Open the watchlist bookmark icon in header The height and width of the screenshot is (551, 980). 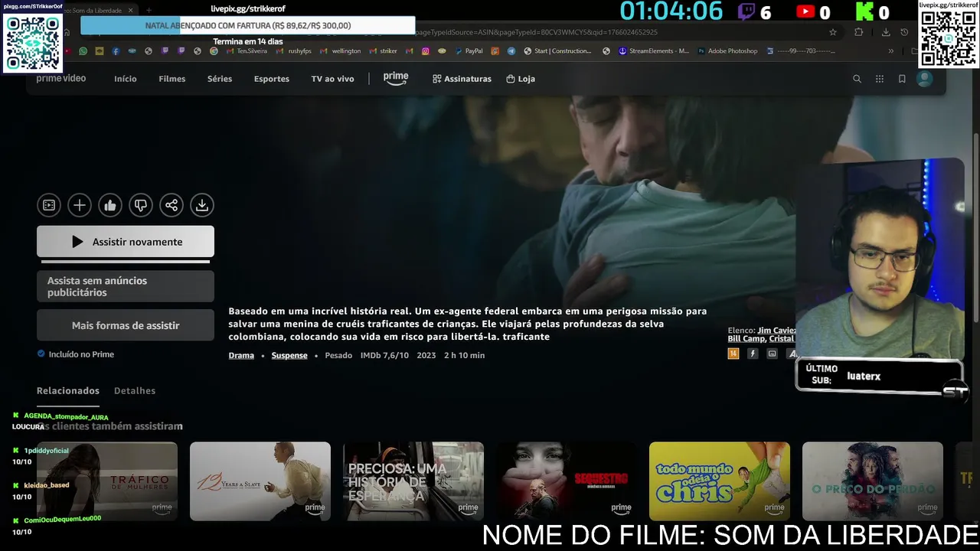902,79
